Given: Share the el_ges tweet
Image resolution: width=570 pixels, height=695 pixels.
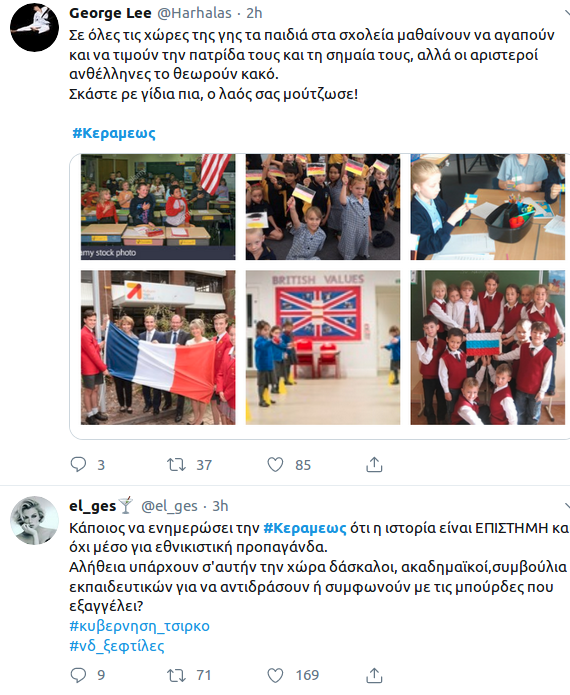Looking at the screenshot, I should (x=374, y=675).
